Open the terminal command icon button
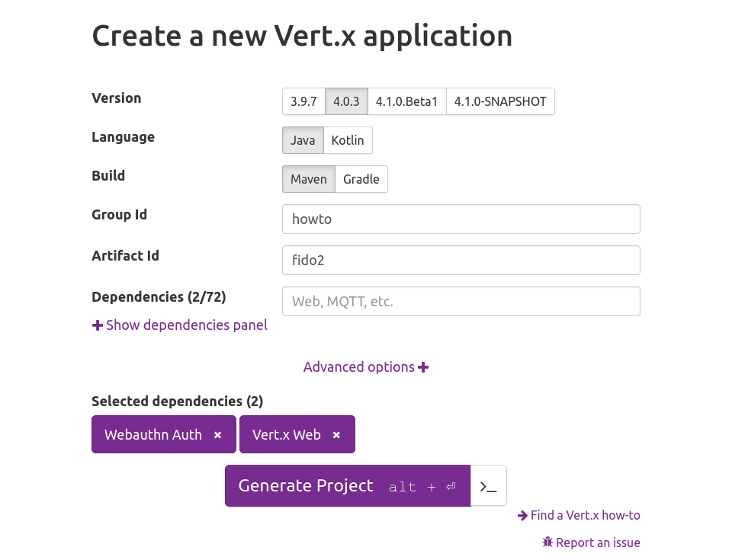Screen dimensions: 732x560 click(x=488, y=486)
